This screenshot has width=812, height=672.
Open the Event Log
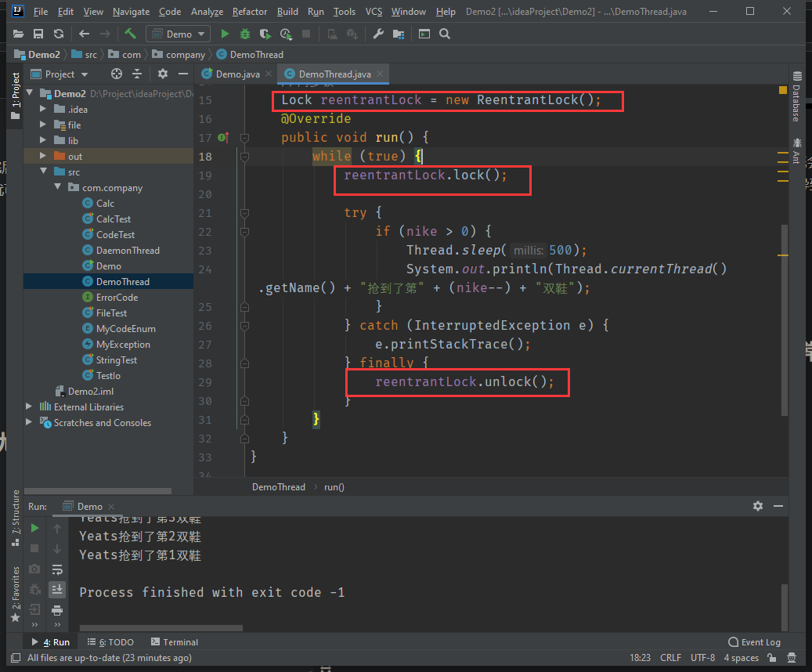(x=754, y=642)
